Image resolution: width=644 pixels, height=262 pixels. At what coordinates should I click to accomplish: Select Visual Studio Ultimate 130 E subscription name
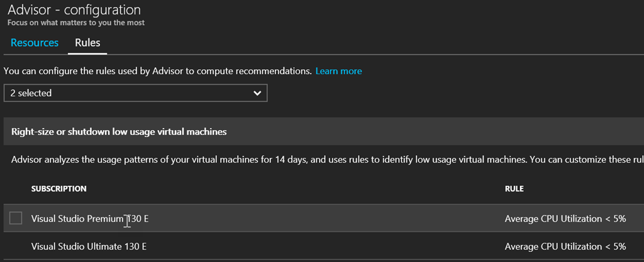tap(89, 246)
